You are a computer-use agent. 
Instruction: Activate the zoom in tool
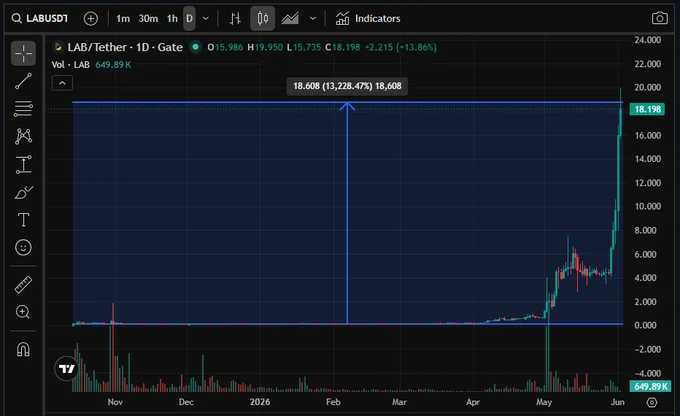23,312
